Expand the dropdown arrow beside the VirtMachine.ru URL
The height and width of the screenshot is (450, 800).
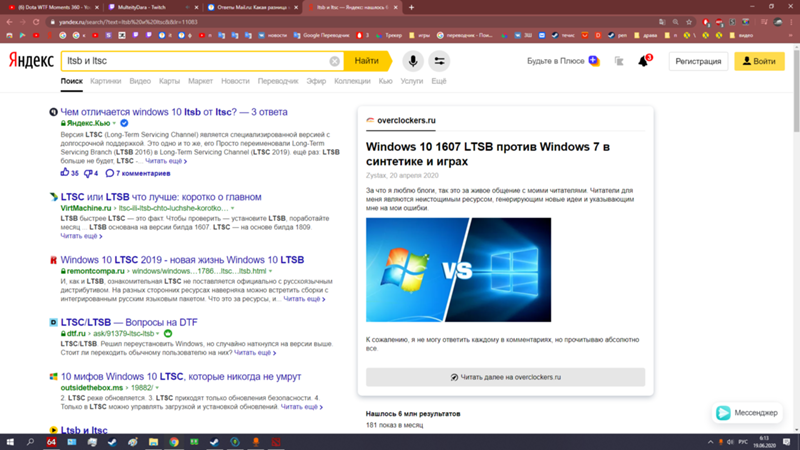click(x=233, y=208)
